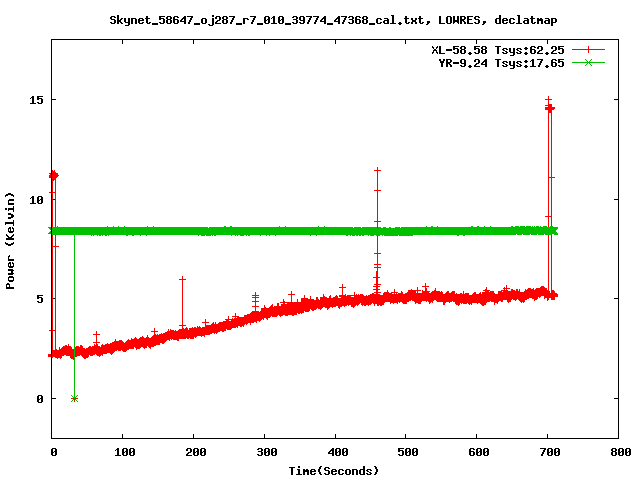This screenshot has width=640, height=480.
Task: Click top of red spike near 460 seconds
Action: tap(377, 170)
